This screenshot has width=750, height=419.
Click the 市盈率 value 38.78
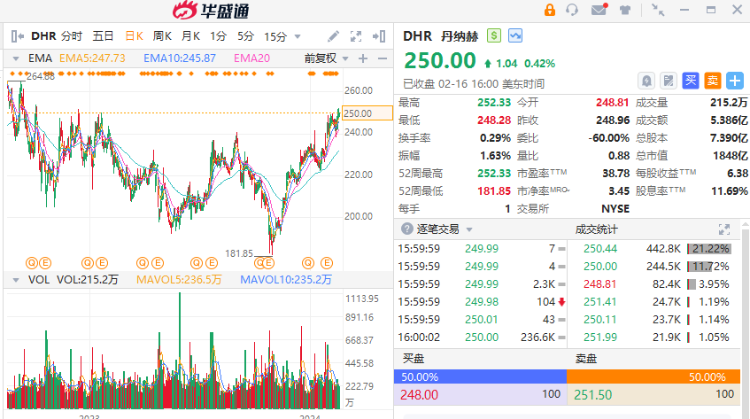click(616, 173)
